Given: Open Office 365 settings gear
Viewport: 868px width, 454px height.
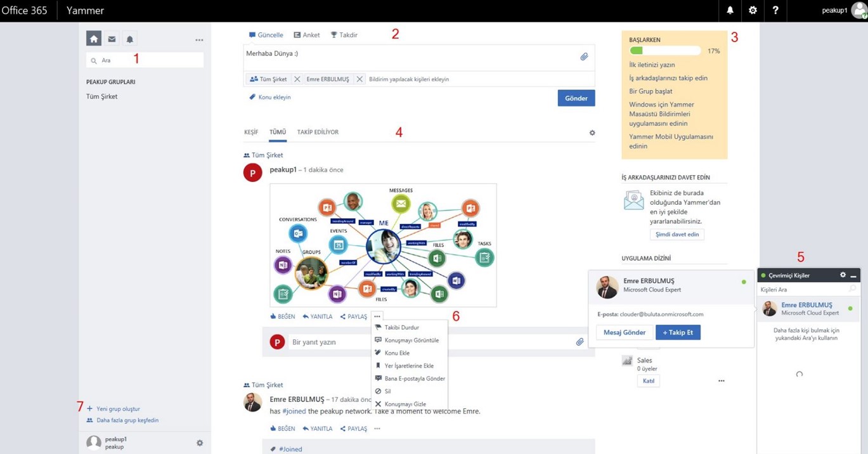Looking at the screenshot, I should coord(753,11).
